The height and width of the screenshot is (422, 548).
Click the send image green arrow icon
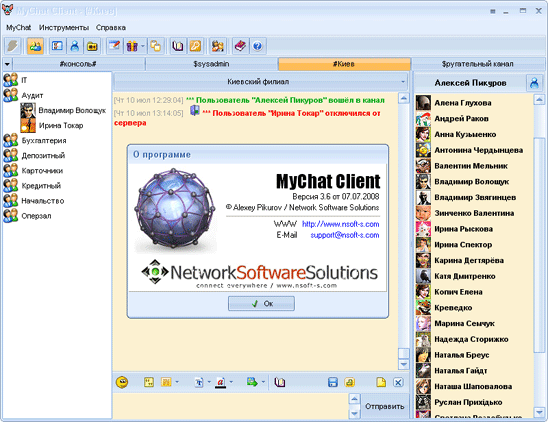click(x=252, y=382)
